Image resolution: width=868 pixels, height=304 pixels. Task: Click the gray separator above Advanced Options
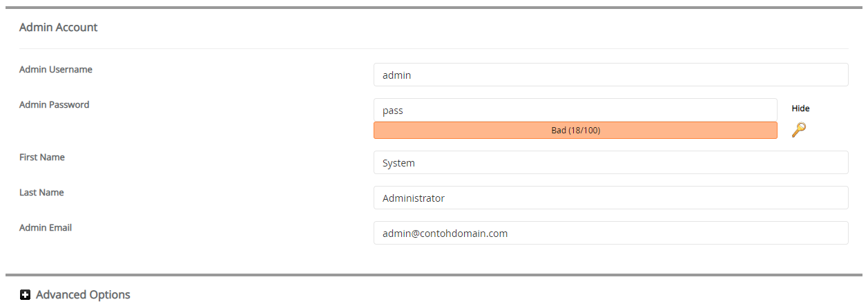pyautogui.click(x=434, y=275)
